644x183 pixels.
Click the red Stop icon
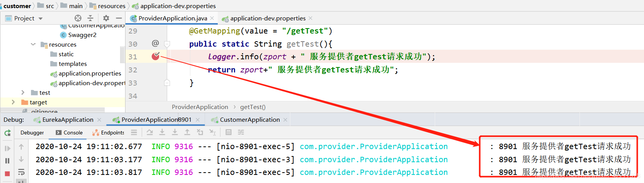tap(7, 174)
